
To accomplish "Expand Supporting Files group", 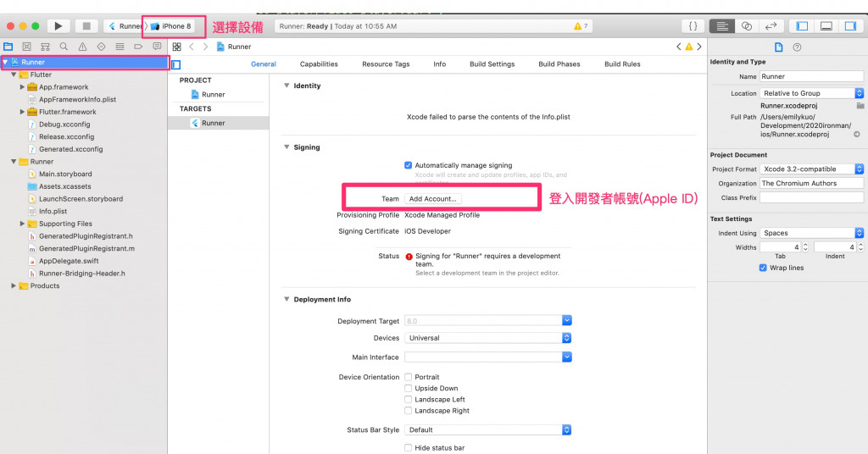I will tap(22, 224).
